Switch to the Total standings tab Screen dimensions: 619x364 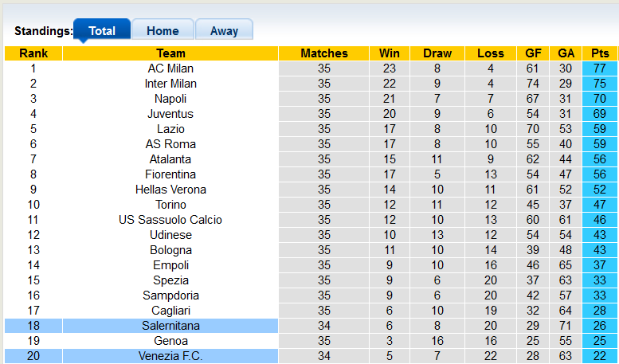click(x=102, y=31)
